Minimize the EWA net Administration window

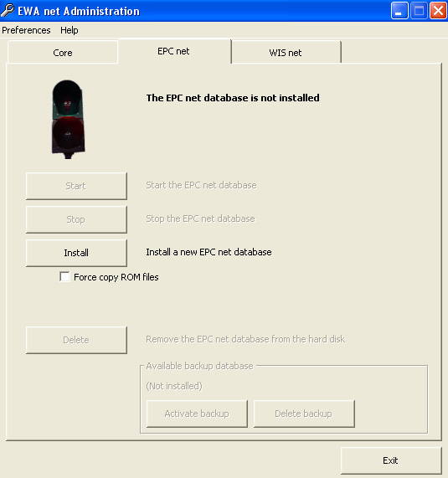pos(399,11)
